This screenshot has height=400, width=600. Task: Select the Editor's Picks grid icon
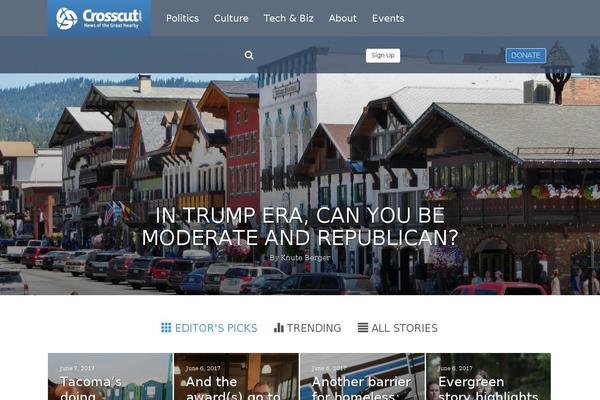tap(166, 328)
